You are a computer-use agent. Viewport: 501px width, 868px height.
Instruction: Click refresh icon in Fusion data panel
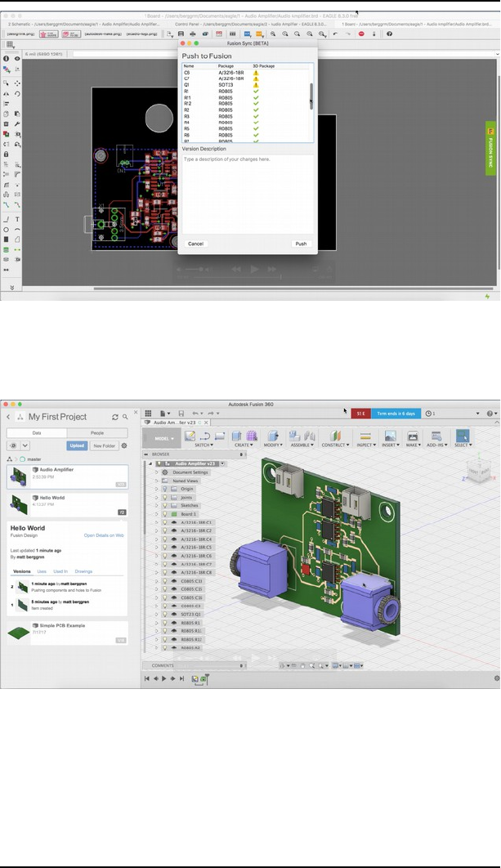115,417
